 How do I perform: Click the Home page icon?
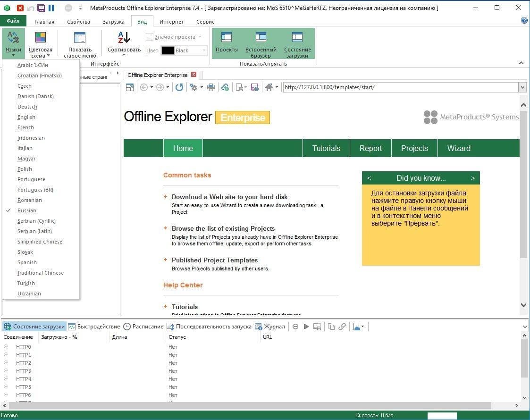[x=269, y=87]
